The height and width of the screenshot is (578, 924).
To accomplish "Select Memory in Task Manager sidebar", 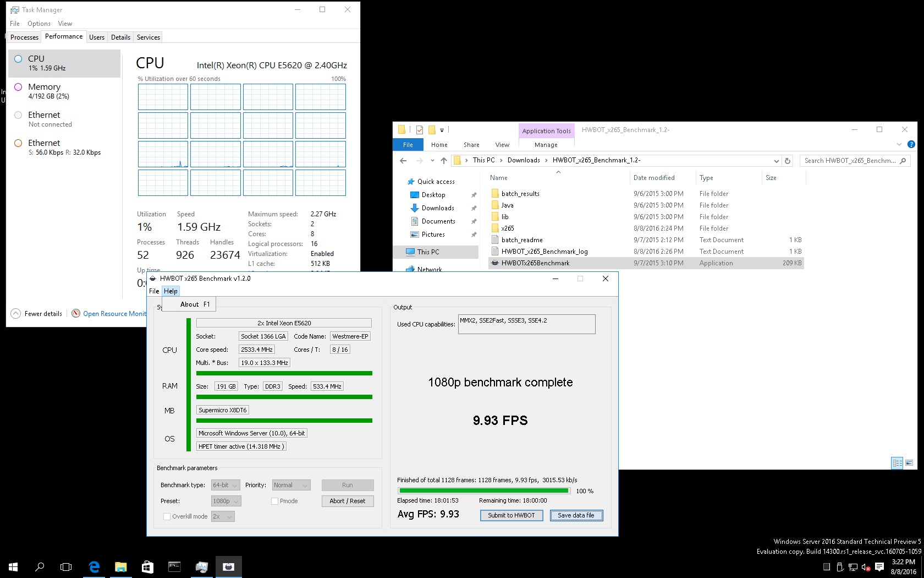I will pyautogui.click(x=64, y=91).
